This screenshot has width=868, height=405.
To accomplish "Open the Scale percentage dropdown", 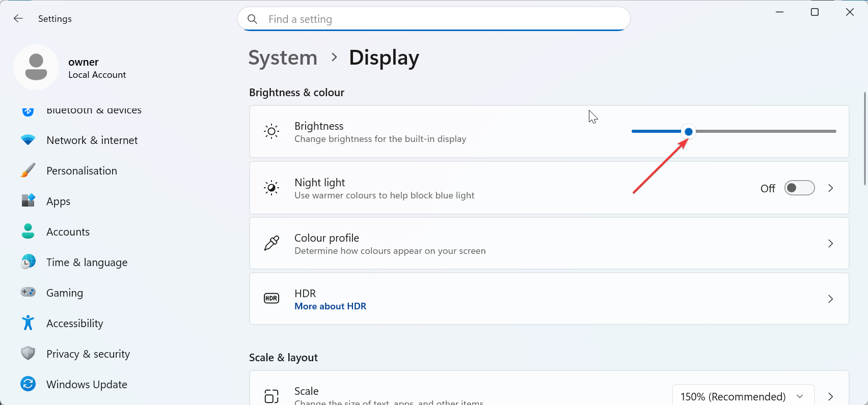I will point(743,396).
